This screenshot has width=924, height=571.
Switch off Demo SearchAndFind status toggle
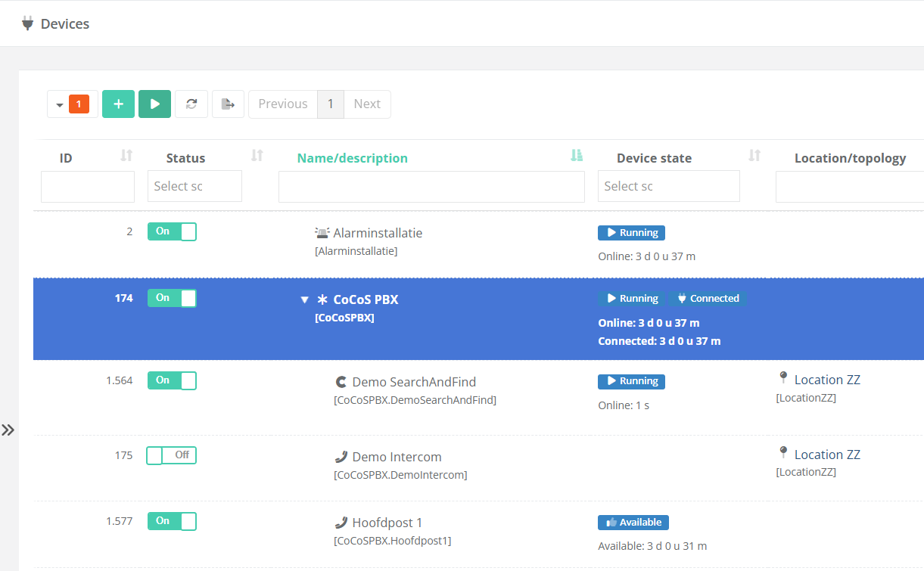point(172,380)
